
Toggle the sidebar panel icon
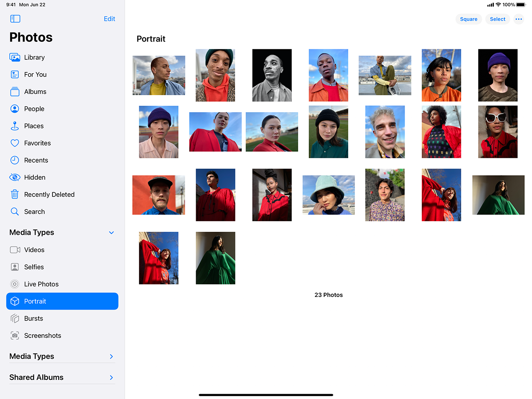pyautogui.click(x=15, y=19)
